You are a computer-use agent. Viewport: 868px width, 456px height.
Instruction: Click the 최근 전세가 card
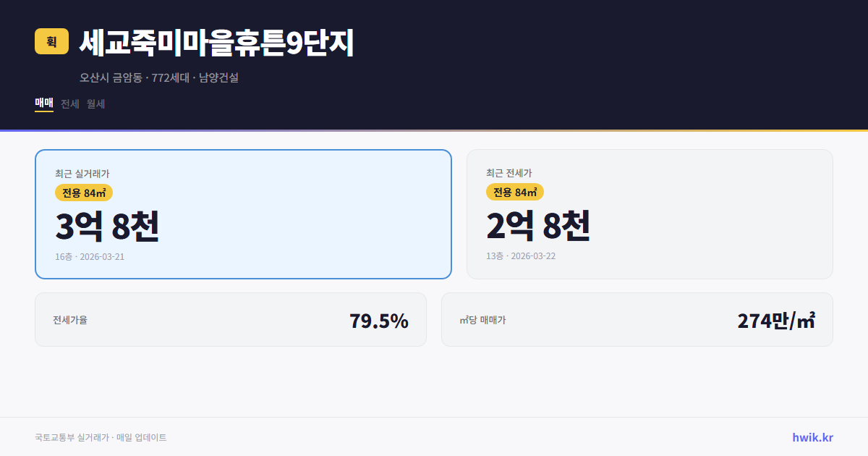tap(650, 214)
